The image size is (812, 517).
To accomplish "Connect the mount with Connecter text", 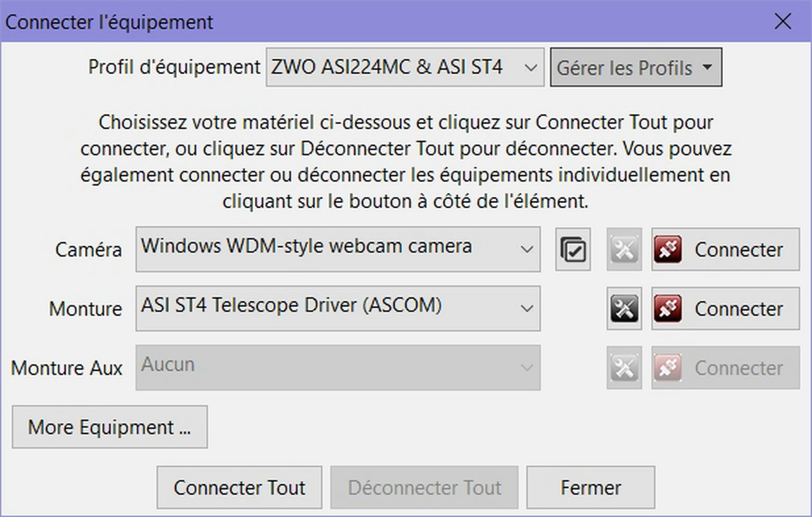I will point(738,309).
